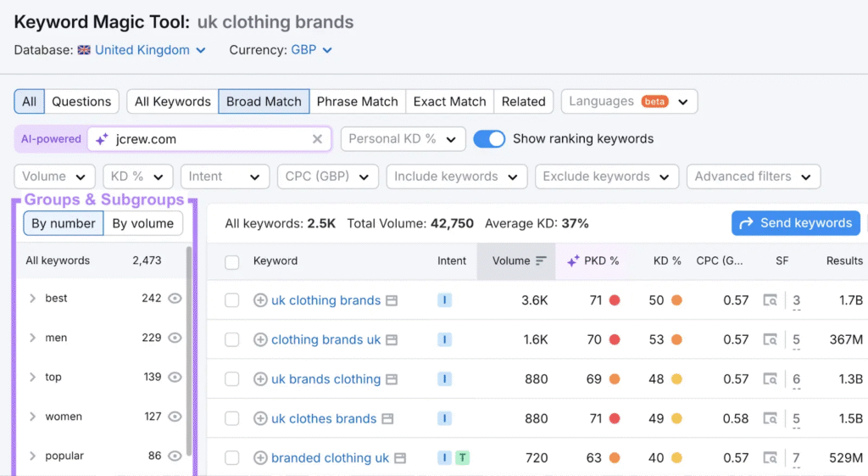This screenshot has height=476, width=868.
Task: Add 'clothing brands uk' keyword with plus icon
Action: 260,339
